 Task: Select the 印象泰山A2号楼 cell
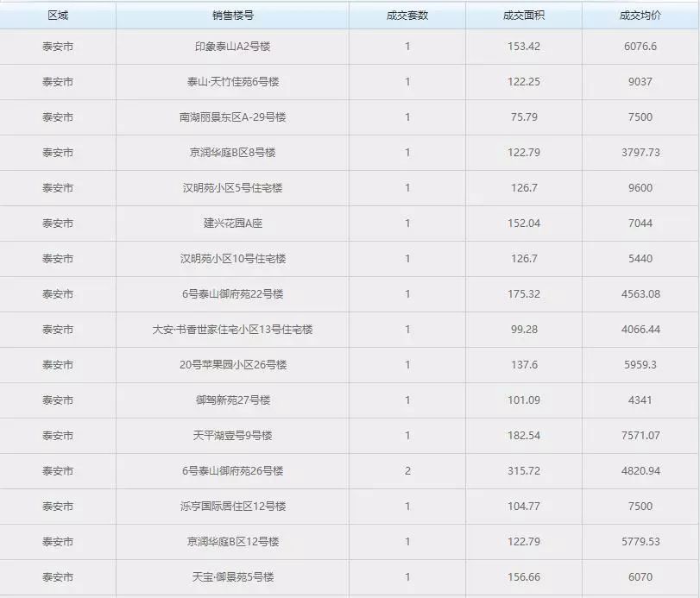click(x=232, y=47)
